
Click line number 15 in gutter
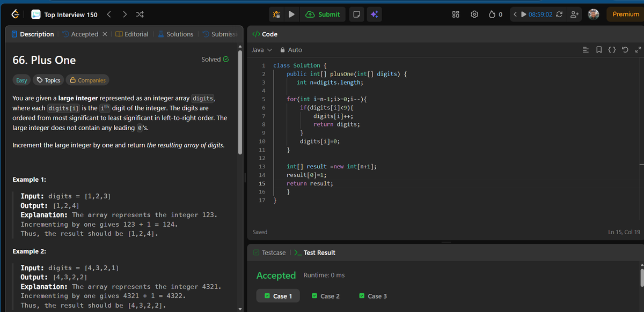coord(262,183)
